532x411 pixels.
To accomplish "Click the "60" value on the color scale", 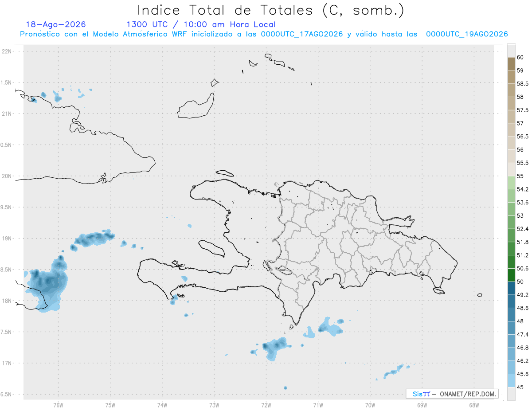I will click(520, 57).
